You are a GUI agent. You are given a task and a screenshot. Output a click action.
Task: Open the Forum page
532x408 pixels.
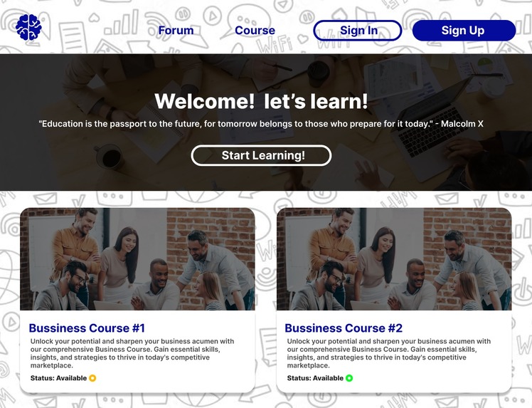176,30
